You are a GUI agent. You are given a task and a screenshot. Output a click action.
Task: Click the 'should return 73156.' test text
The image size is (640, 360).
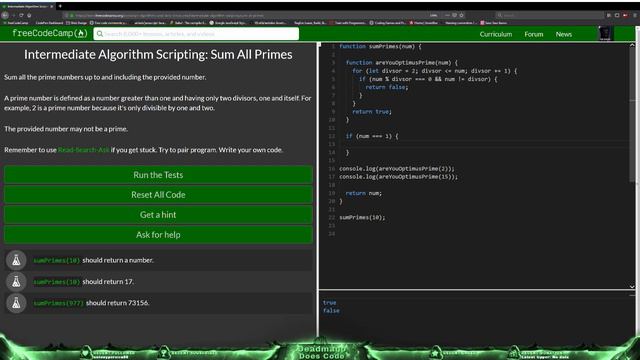[x=118, y=303]
